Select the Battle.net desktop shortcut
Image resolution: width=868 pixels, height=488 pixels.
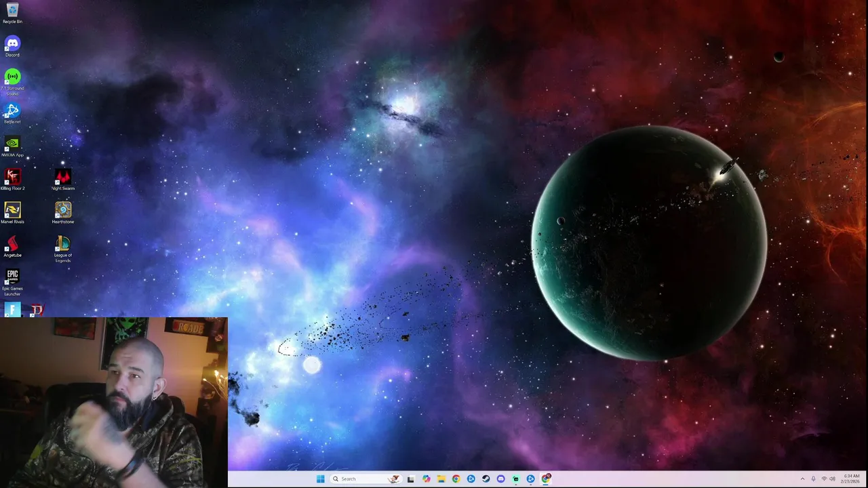[x=12, y=113]
